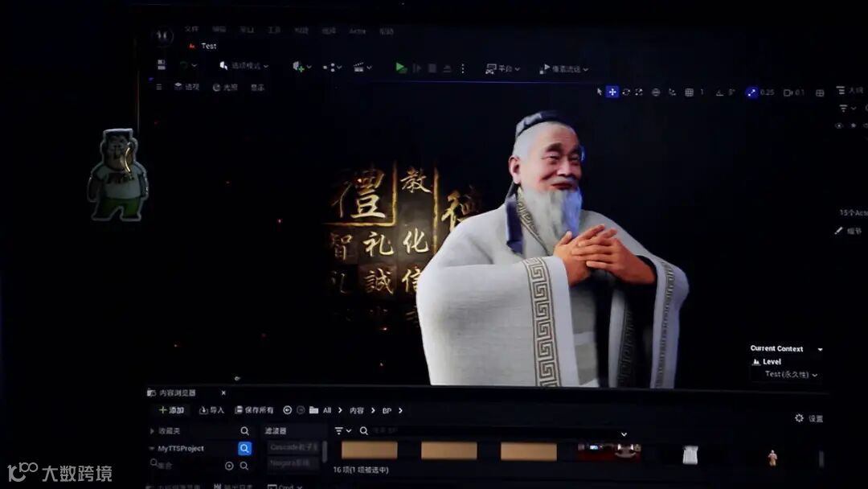868x489 pixels.
Task: Open the 平台 platforms dropdown
Action: (502, 68)
